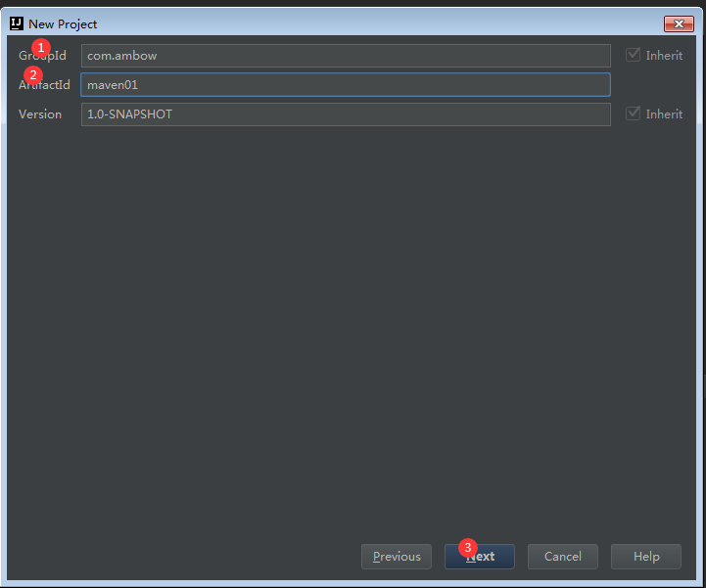Image resolution: width=706 pixels, height=588 pixels.
Task: Click the IntelliJ IDEA icon in title bar
Action: pyautogui.click(x=17, y=23)
